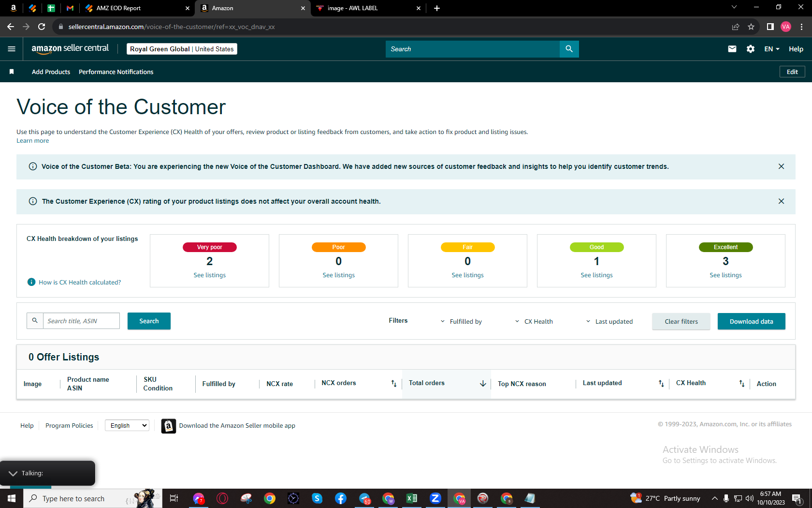Open Excel from the taskbar
Viewport: 812px width, 508px height.
(x=412, y=498)
